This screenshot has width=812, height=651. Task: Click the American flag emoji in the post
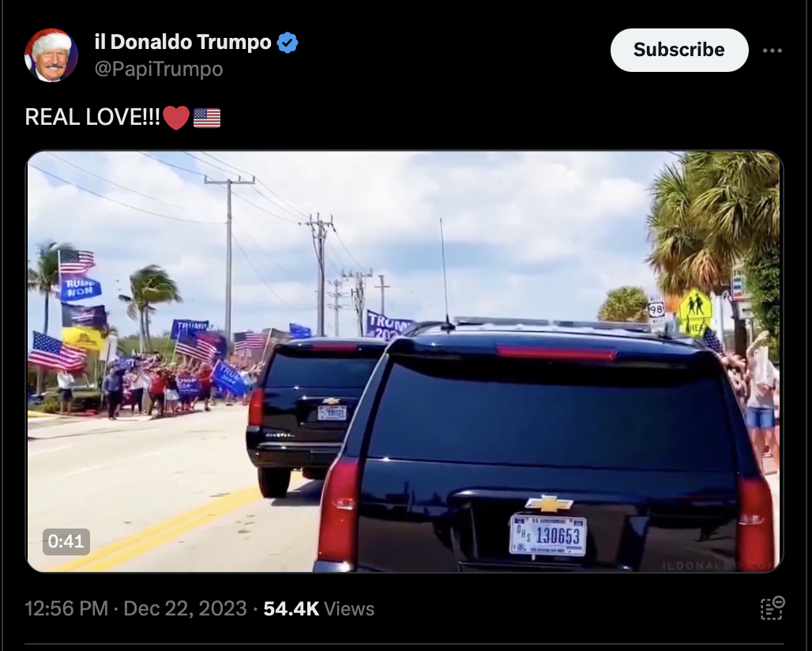pyautogui.click(x=207, y=118)
